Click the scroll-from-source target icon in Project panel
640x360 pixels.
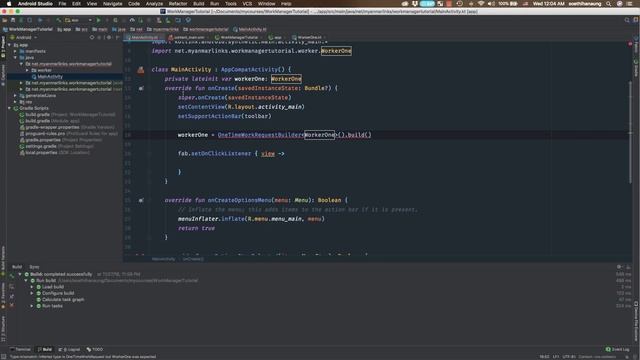point(92,38)
